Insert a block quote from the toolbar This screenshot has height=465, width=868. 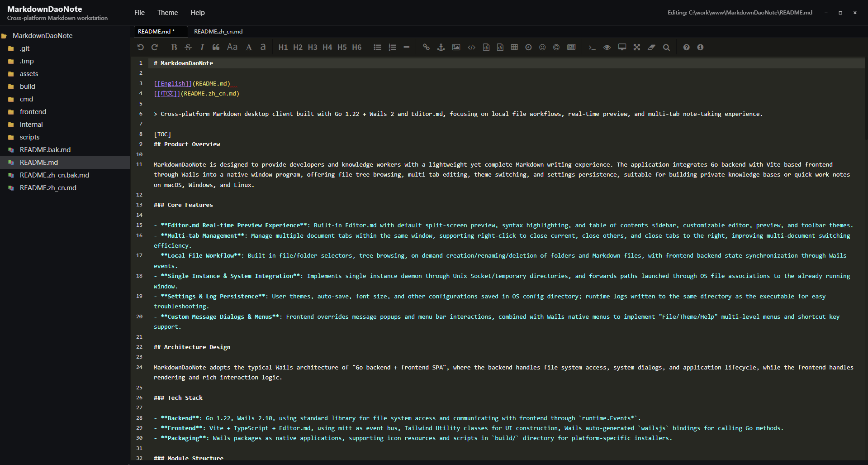(x=216, y=47)
